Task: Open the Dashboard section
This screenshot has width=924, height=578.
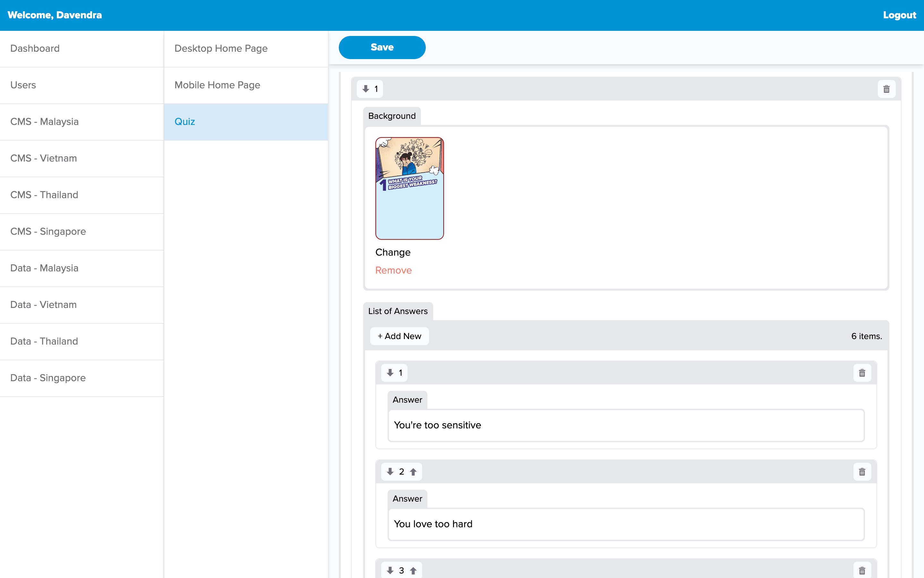Action: point(82,48)
